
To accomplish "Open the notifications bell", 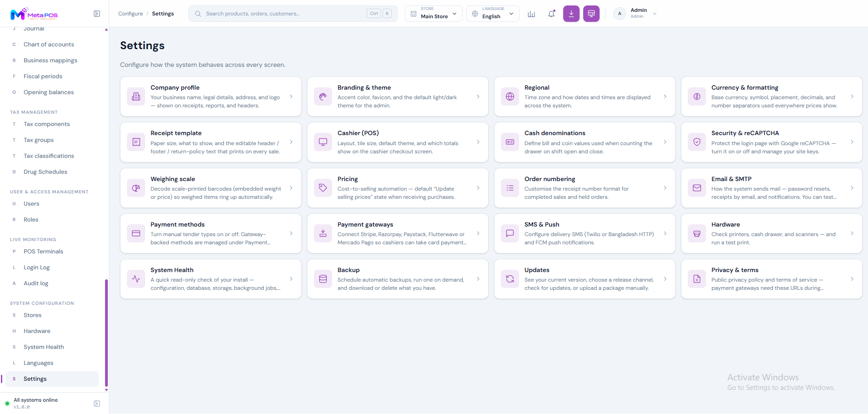I will tap(551, 14).
